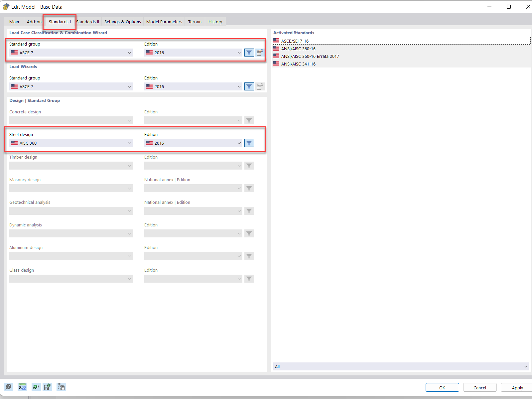Open Combination Wizard Standard group ASCE 7 dropdown
Screen dimensions: 532x399
pos(71,53)
